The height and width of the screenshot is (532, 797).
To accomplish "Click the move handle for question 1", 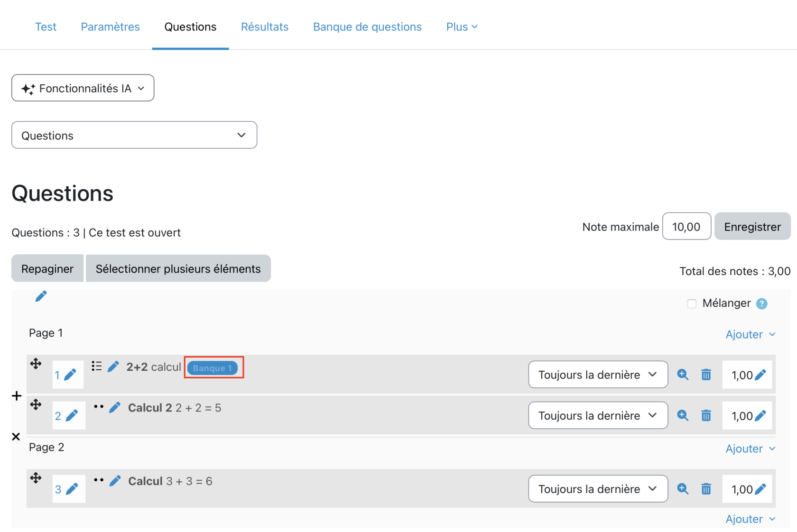I will point(36,364).
